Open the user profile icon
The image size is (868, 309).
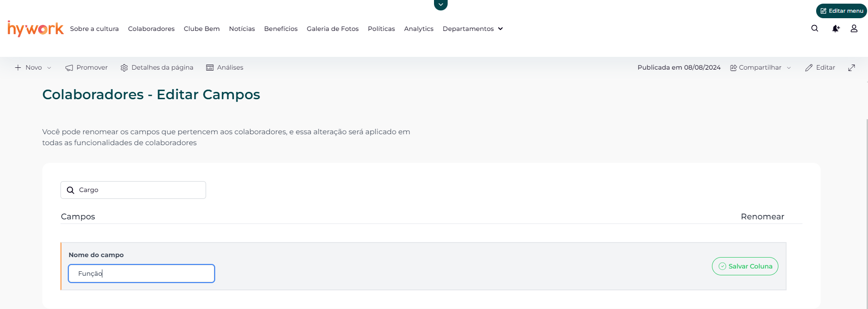pos(854,28)
